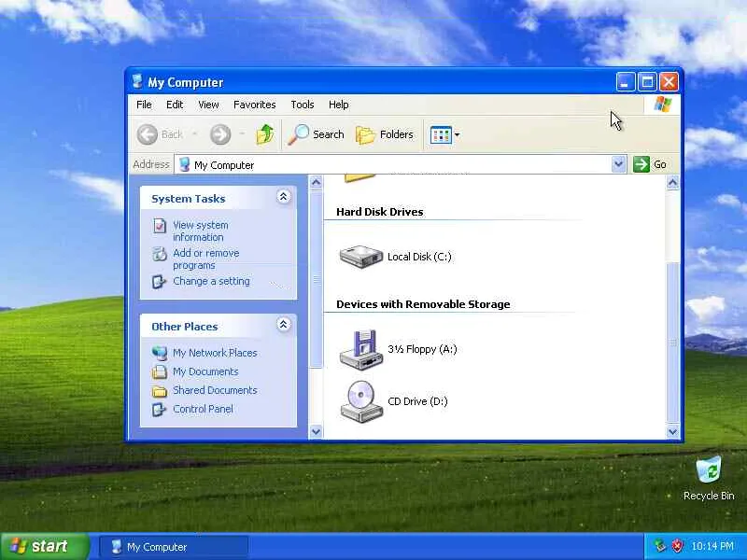Go up one folder level icon

pyautogui.click(x=265, y=134)
